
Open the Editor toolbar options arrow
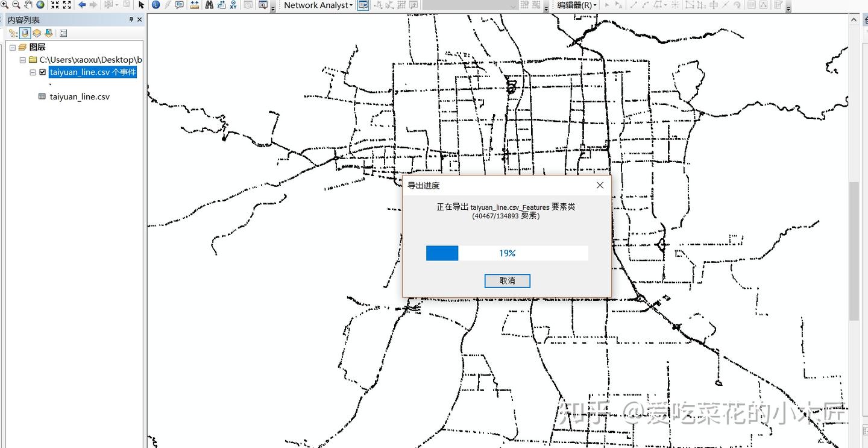tap(788, 7)
